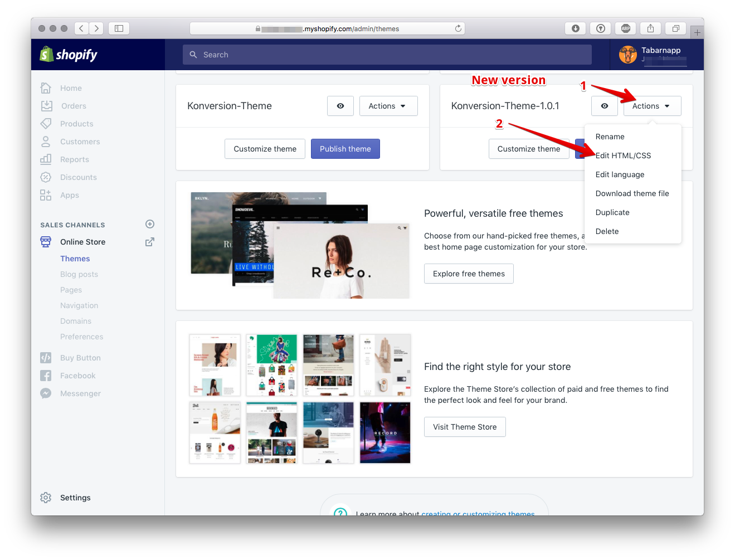
Task: Open the Discounts section
Action: (78, 177)
